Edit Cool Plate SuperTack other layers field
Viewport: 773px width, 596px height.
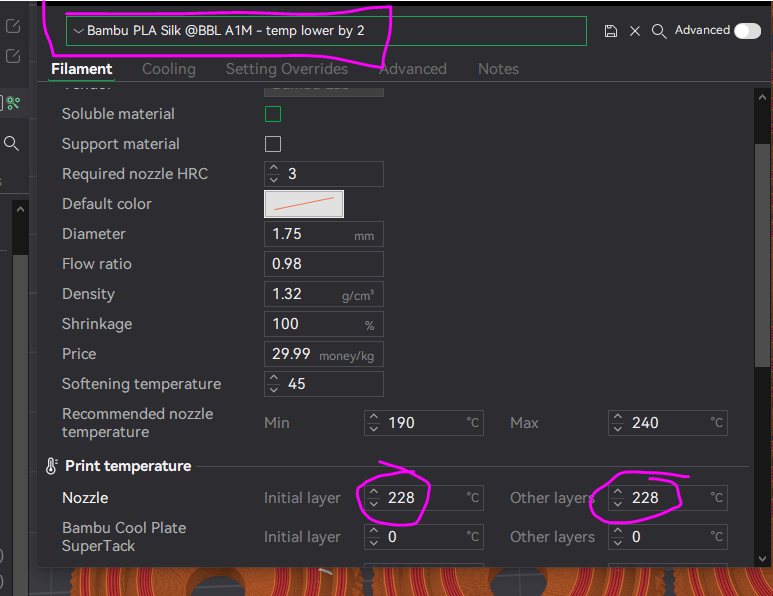coord(668,537)
